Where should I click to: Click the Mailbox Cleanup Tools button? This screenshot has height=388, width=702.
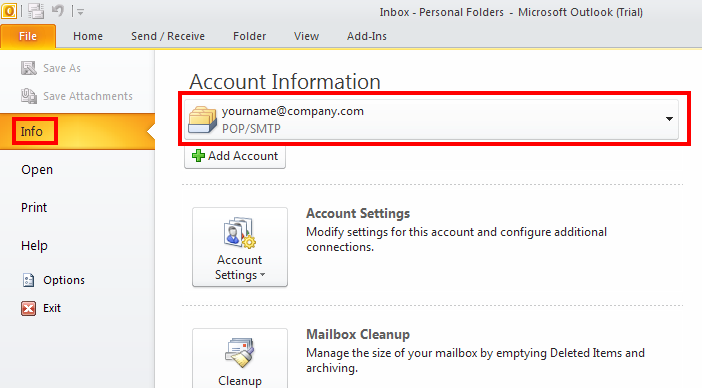240,358
